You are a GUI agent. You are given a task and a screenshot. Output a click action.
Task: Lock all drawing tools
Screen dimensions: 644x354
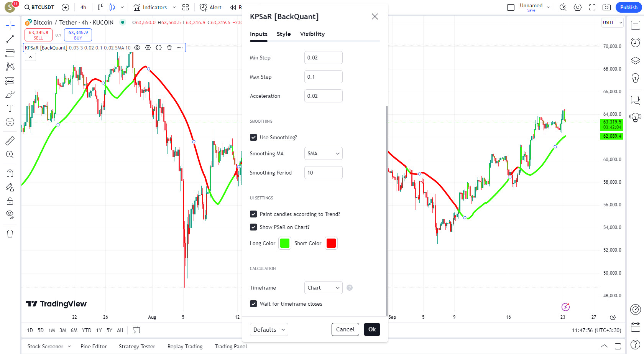coord(10,201)
